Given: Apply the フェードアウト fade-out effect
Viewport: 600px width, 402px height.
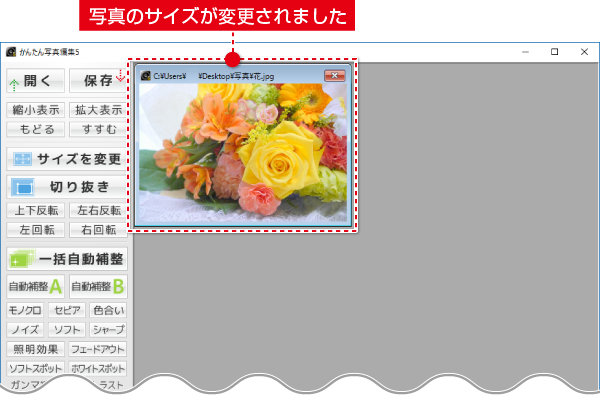Looking at the screenshot, I should (x=98, y=349).
